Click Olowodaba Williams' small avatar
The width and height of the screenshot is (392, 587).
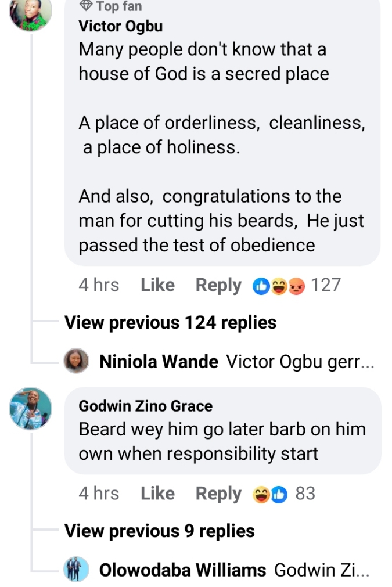click(76, 570)
